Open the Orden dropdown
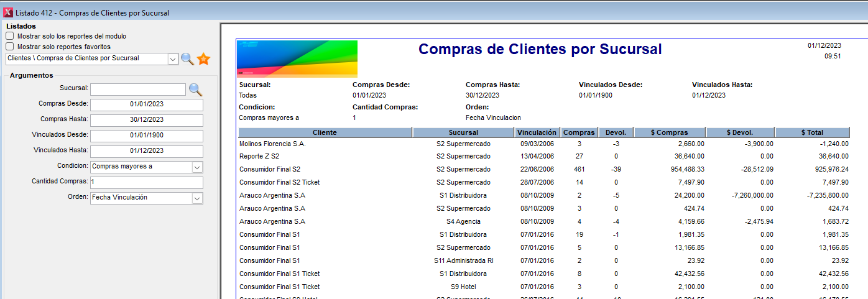 pyautogui.click(x=197, y=198)
